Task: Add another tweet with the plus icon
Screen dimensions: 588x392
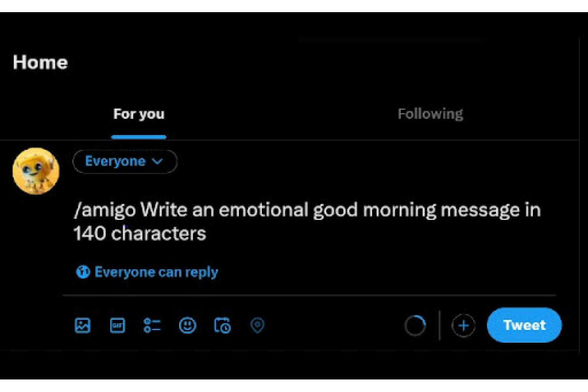Action: point(463,325)
